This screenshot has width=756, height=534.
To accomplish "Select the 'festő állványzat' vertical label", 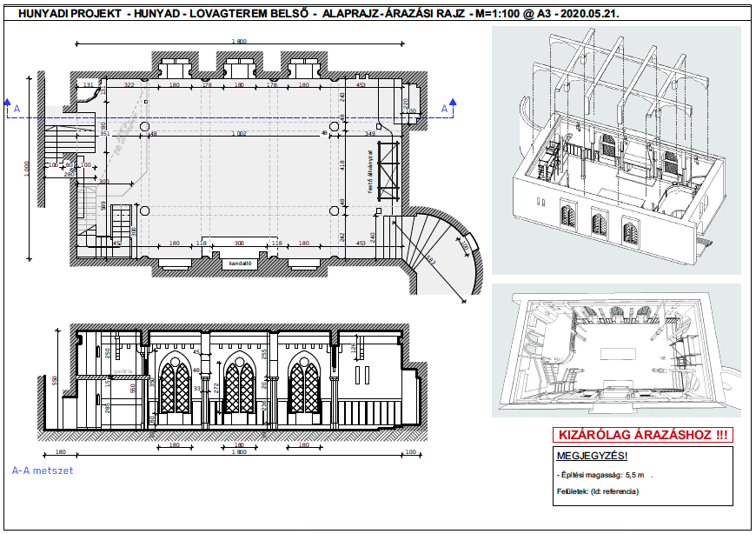I will click(x=370, y=171).
